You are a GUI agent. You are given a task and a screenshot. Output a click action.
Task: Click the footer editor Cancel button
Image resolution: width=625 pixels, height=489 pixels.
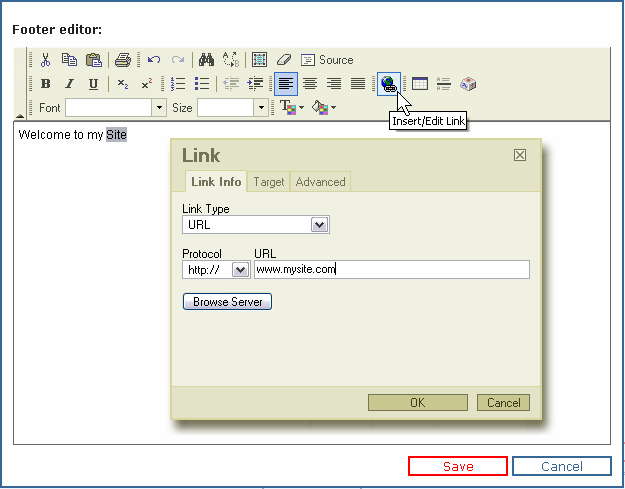[562, 466]
